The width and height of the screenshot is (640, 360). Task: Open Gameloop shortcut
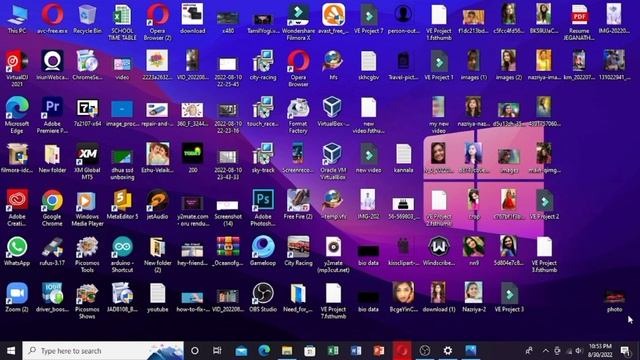coord(263,252)
